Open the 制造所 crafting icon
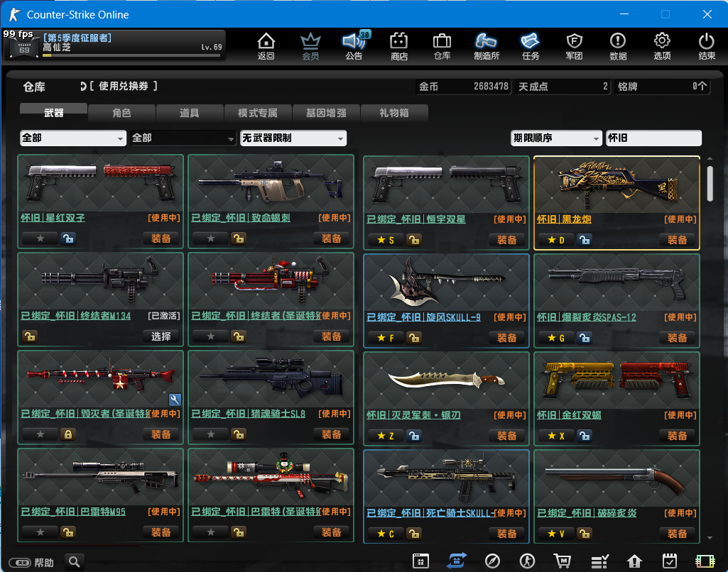The image size is (728, 572). tap(486, 46)
